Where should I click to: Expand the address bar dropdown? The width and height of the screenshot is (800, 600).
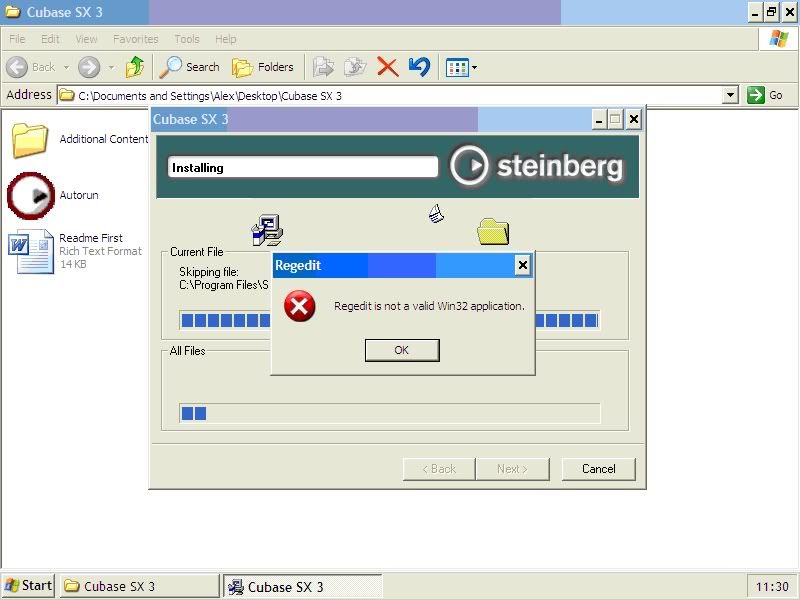coord(731,95)
